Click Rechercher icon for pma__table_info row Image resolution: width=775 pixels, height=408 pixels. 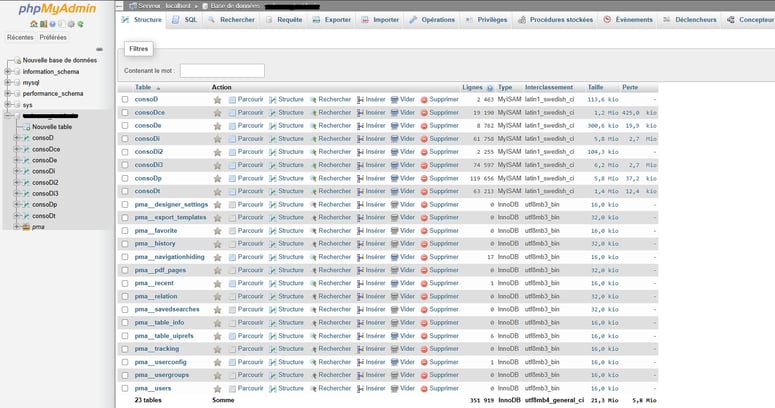(x=313, y=323)
